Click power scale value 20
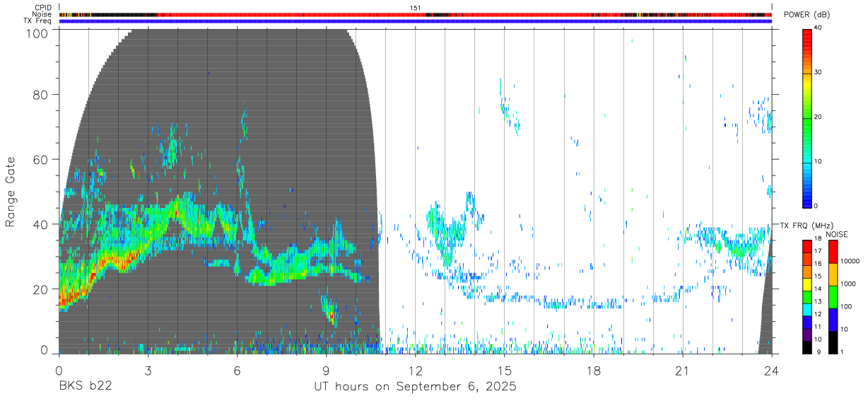Image resolution: width=868 pixels, height=401 pixels. click(818, 117)
